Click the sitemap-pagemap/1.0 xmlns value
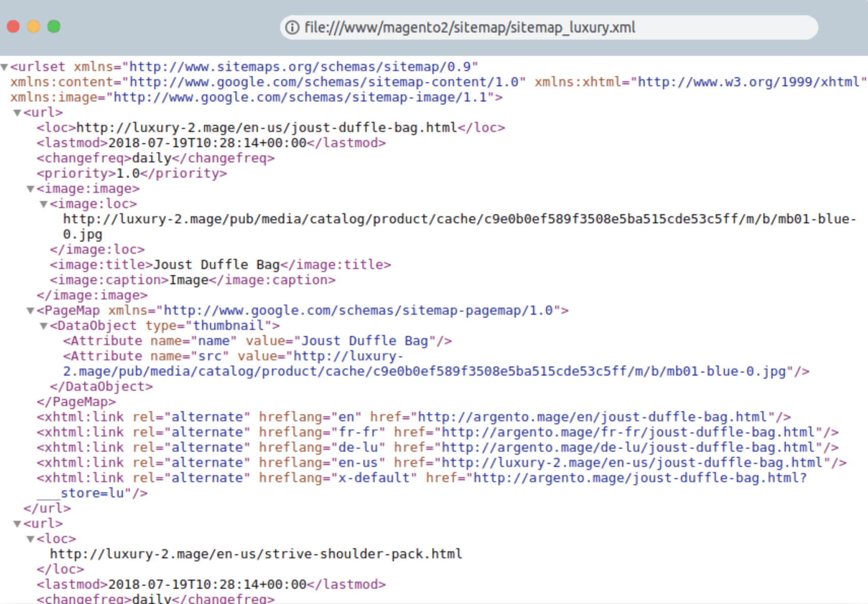This screenshot has height=604, width=868. tap(358, 311)
